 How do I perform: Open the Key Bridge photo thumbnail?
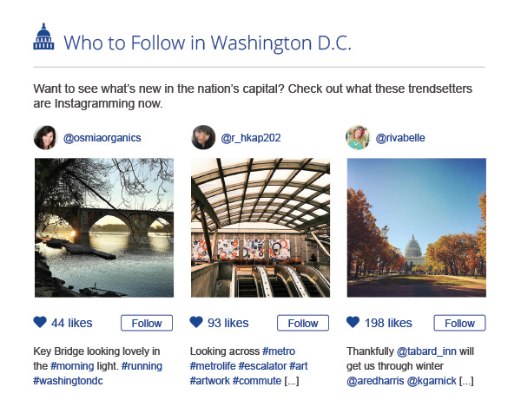pyautogui.click(x=103, y=227)
